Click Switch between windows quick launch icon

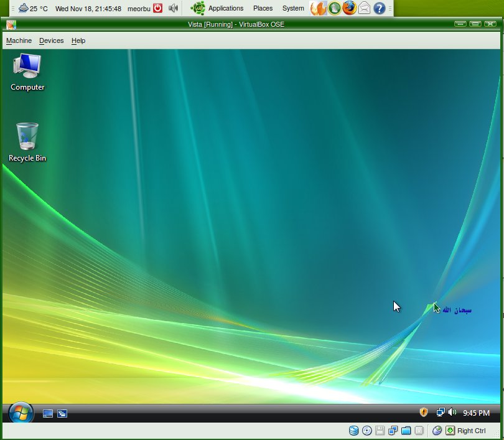pyautogui.click(x=62, y=413)
